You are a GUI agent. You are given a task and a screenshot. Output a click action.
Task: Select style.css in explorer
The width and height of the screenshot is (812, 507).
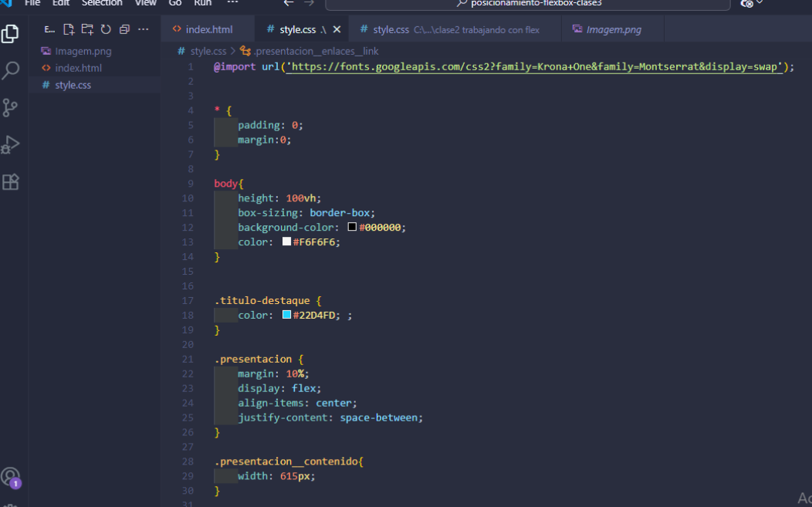[x=95, y=85]
